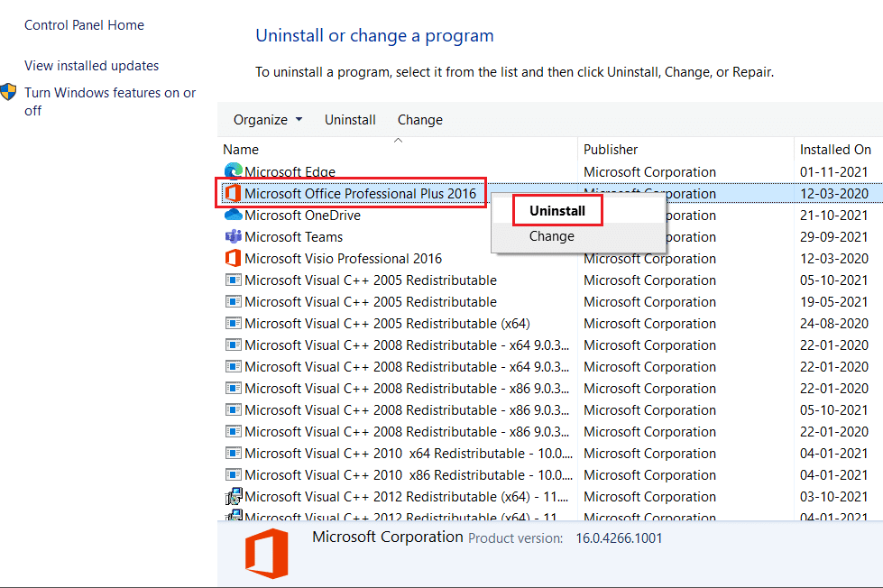Click the Microsoft Office Professional Plus 2016 icon

(231, 192)
